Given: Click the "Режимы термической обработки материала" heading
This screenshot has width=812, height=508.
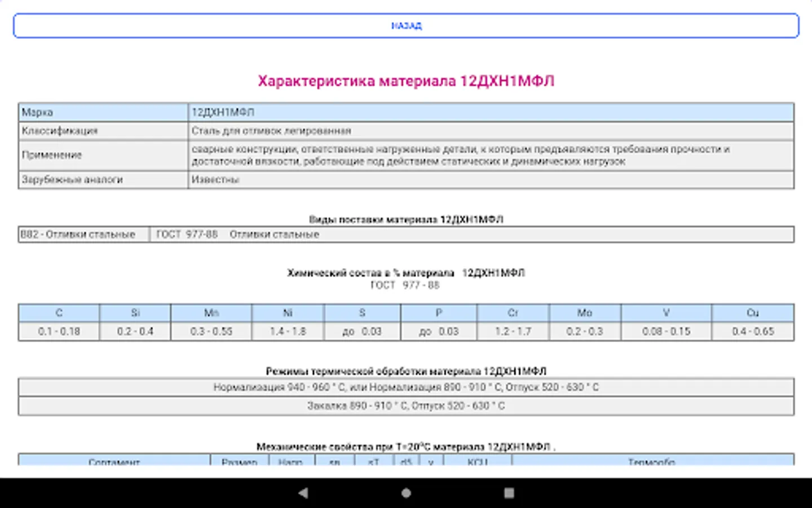Looking at the screenshot, I should coord(406,371).
